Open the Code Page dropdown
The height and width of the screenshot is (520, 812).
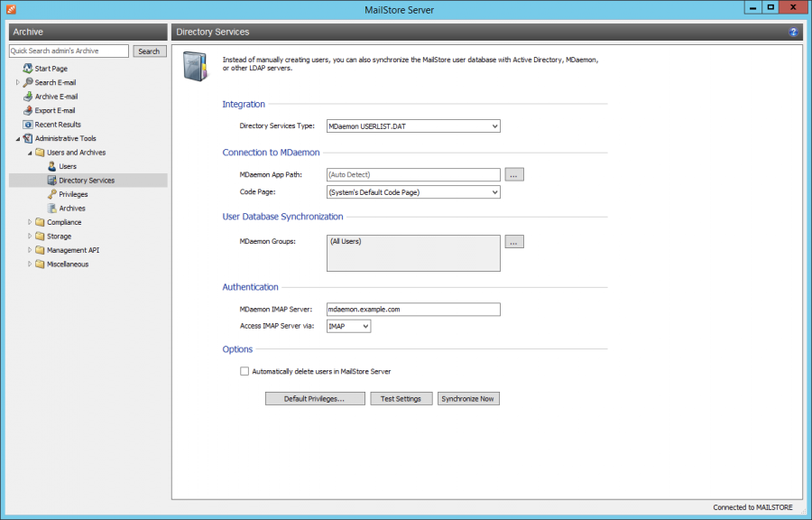494,191
